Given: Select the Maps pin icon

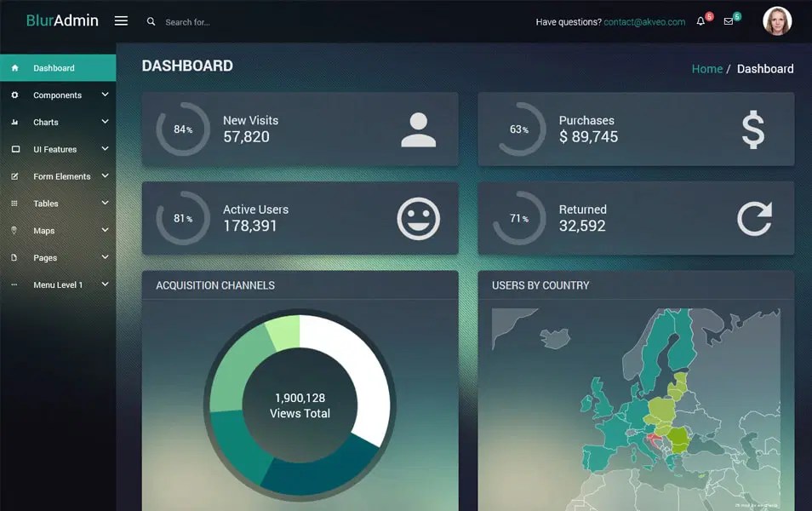Looking at the screenshot, I should pyautogui.click(x=14, y=230).
